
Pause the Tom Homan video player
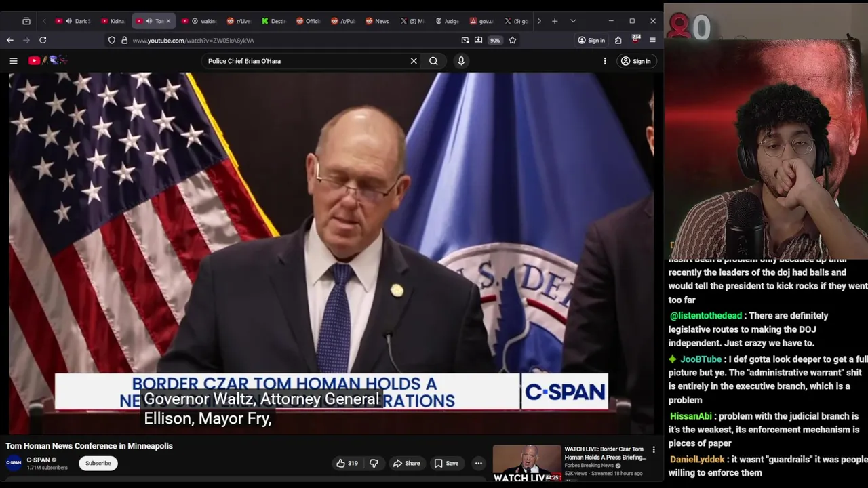tap(331, 254)
